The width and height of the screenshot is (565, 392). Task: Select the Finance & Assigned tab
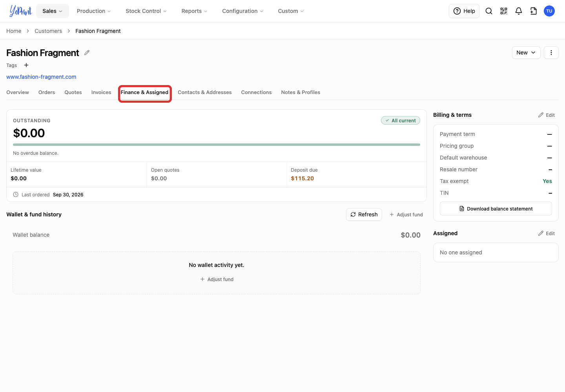tap(144, 93)
